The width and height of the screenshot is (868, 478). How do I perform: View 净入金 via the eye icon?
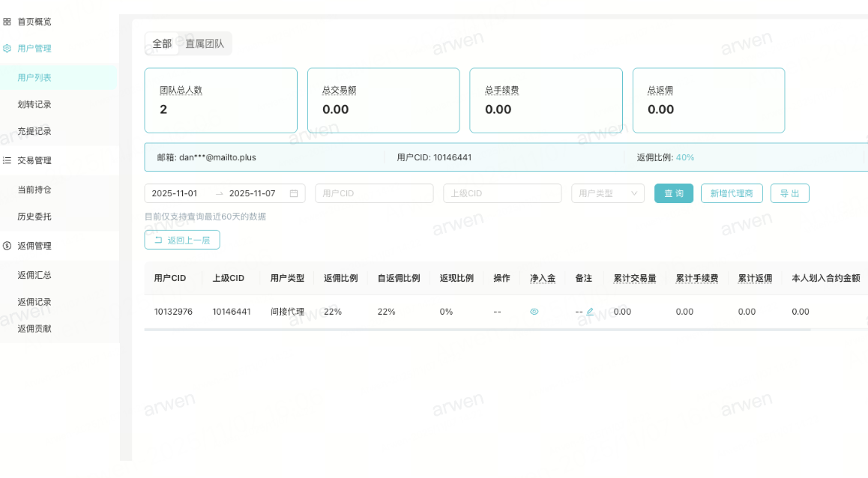tap(534, 312)
